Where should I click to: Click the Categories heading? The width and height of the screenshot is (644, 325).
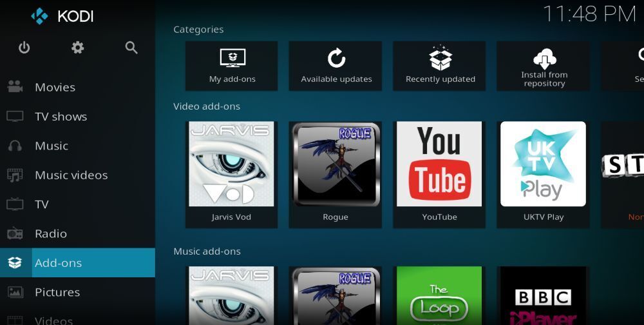[x=198, y=30]
